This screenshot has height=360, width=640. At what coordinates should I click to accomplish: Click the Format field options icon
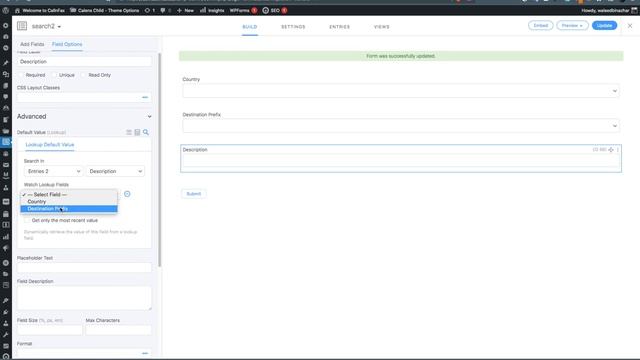(x=145, y=353)
